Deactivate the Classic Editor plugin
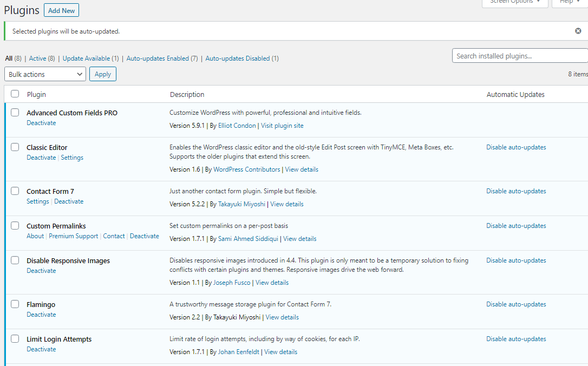 click(41, 158)
